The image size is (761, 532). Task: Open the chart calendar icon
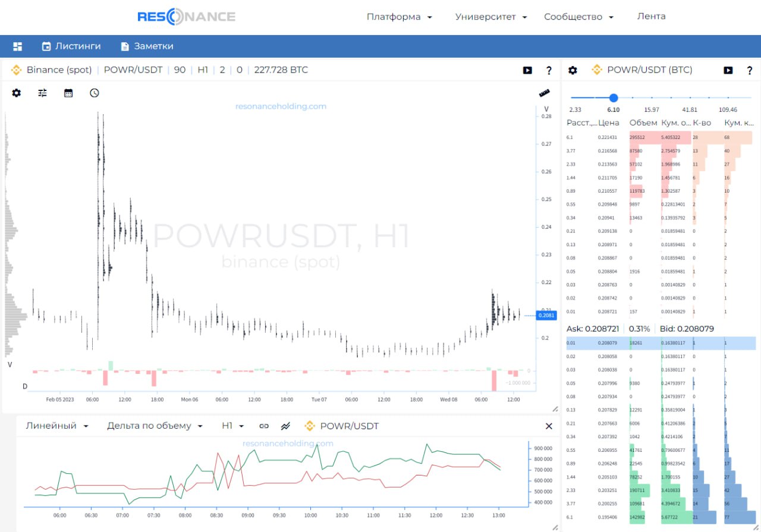[68, 93]
